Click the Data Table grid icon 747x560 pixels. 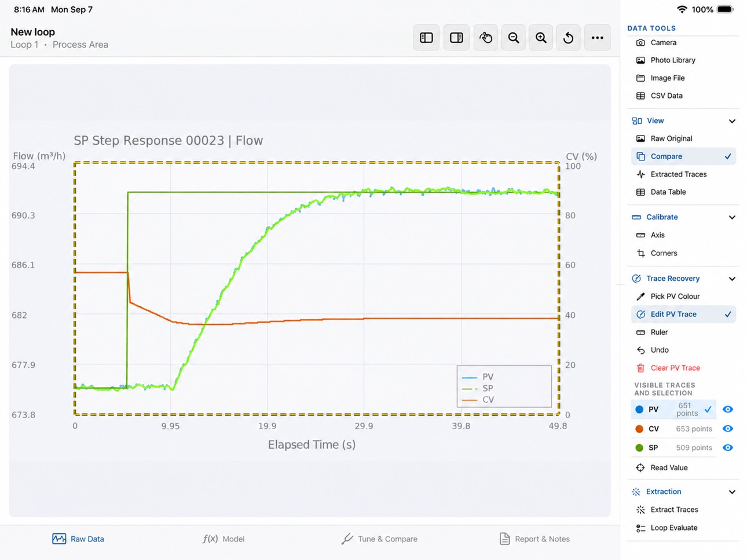pyautogui.click(x=640, y=192)
